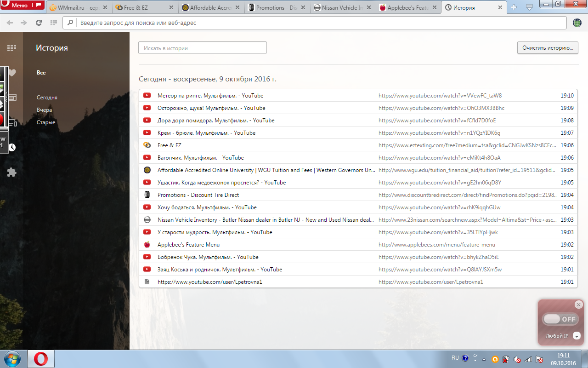Go forward with the forward arrow

24,23
